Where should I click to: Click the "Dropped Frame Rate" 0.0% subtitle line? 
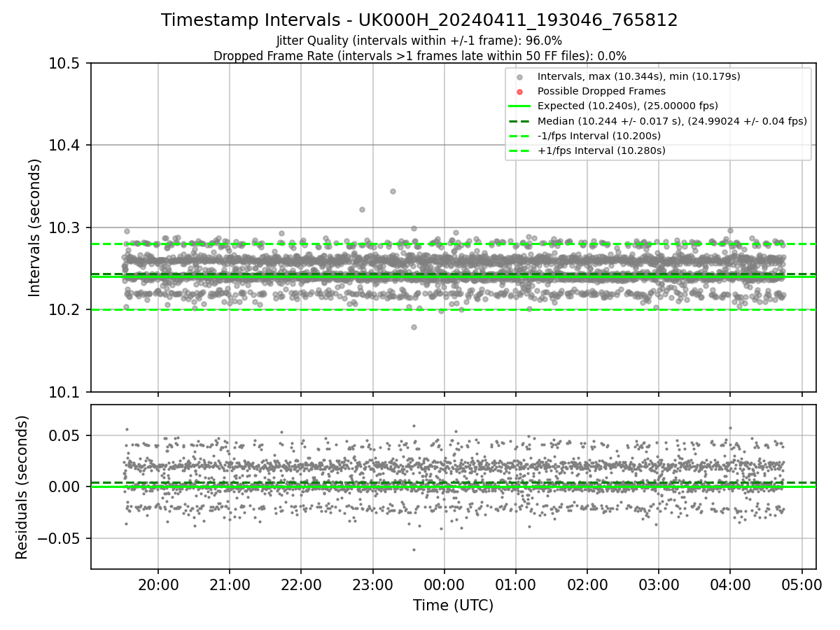pos(419,56)
